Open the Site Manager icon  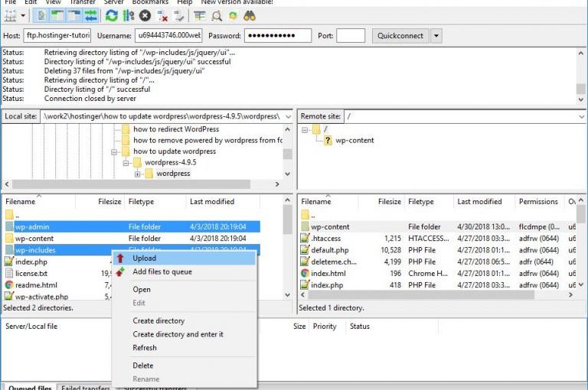tap(11, 15)
